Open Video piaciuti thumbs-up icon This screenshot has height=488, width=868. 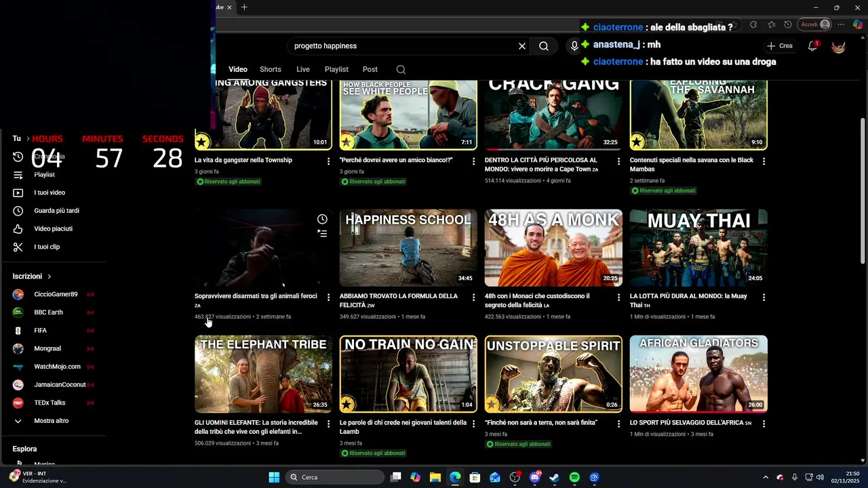click(18, 229)
